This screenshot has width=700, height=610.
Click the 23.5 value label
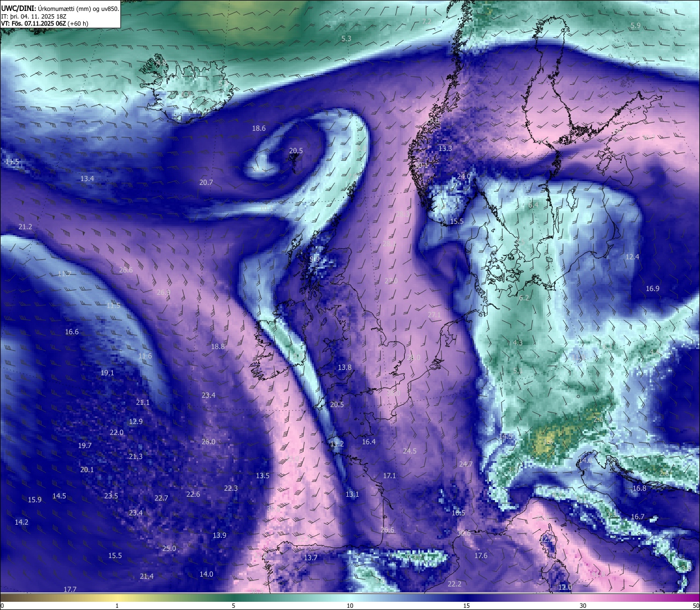click(x=111, y=496)
